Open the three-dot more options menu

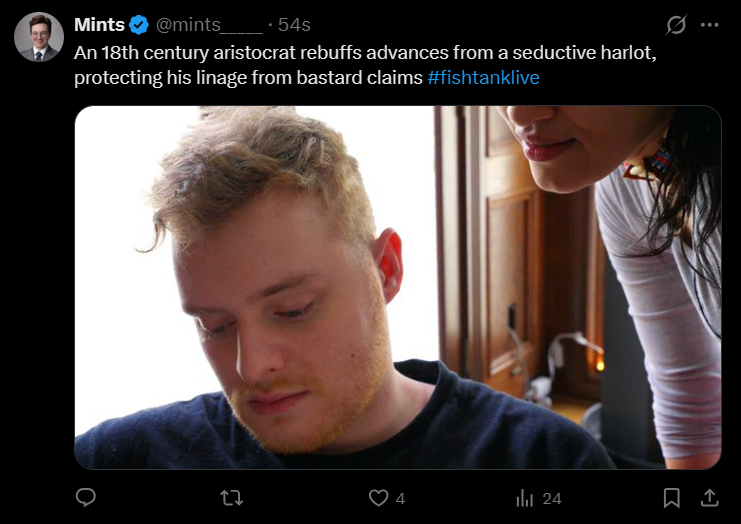click(x=710, y=25)
